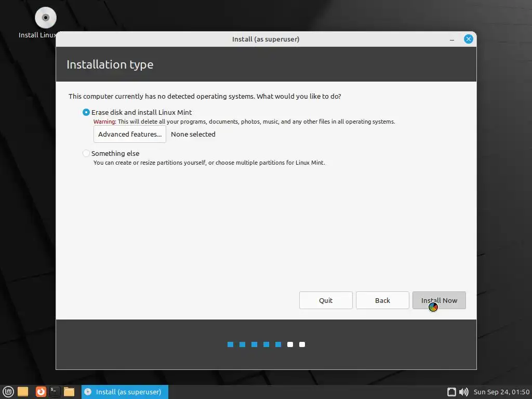This screenshot has height=399, width=532.
Task: Click the Quit button
Action: point(326,300)
